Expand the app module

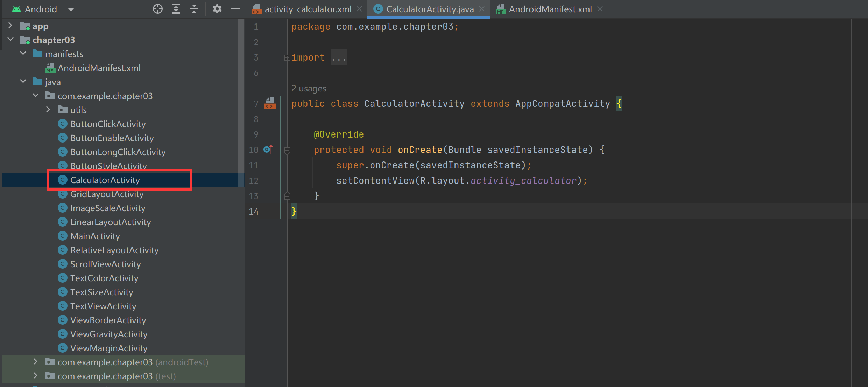[10, 26]
